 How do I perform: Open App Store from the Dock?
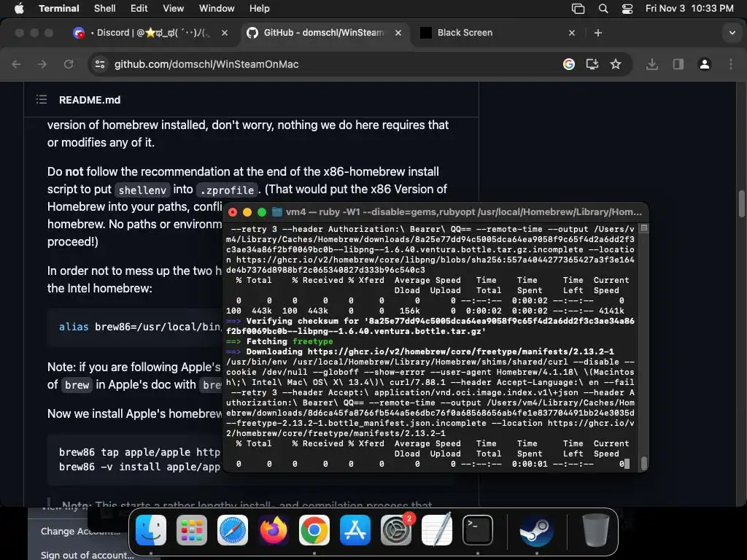pos(355,530)
